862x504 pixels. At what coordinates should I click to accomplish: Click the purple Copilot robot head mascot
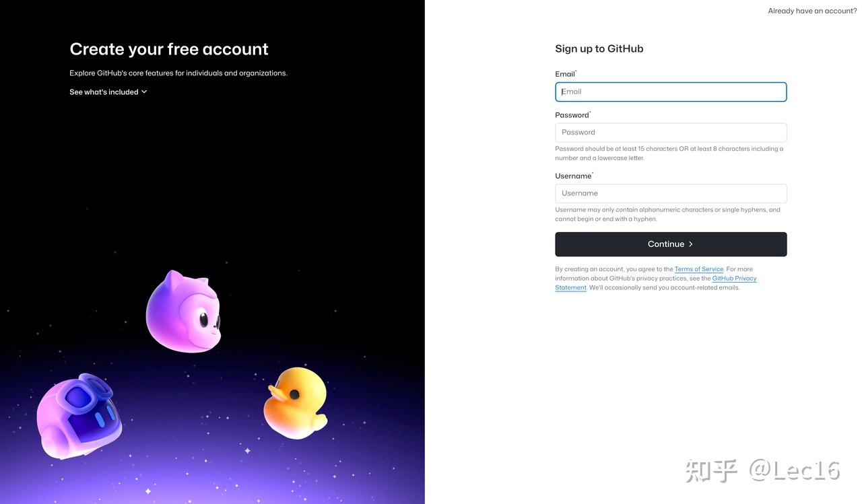[x=79, y=417]
